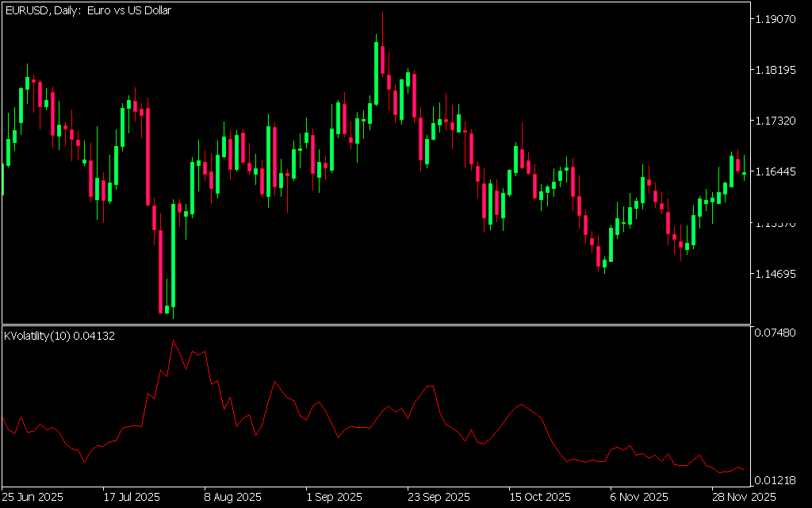Click the 1.18195 price level label
This screenshot has height=508, width=812.
(776, 70)
